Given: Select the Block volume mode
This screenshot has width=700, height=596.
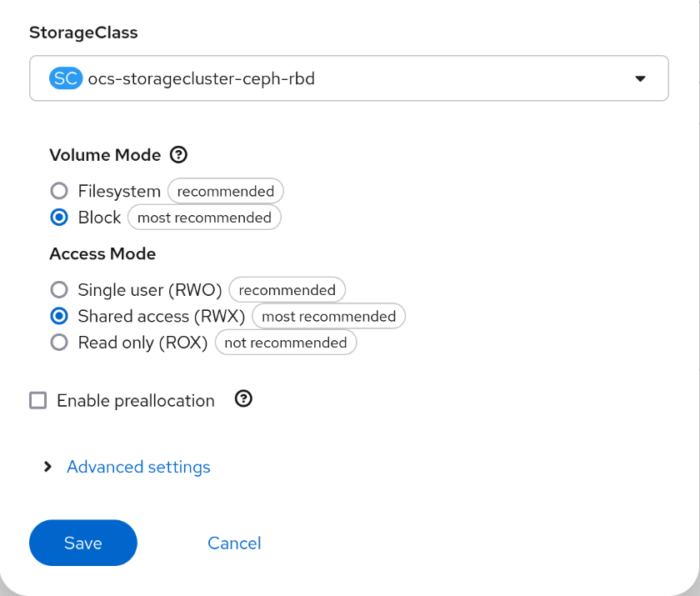Looking at the screenshot, I should (x=59, y=218).
